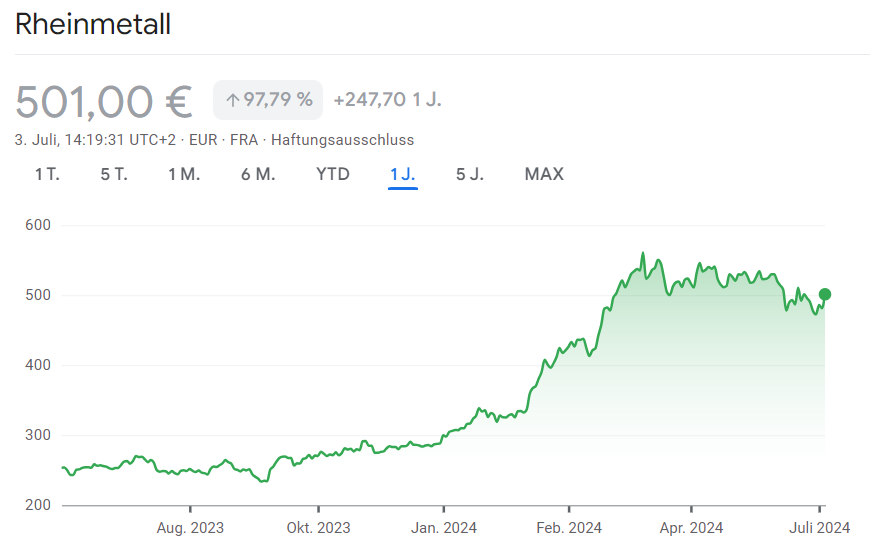Switch to the 5 T. range tab
Viewport: 870px width, 560px height.
coord(114,174)
